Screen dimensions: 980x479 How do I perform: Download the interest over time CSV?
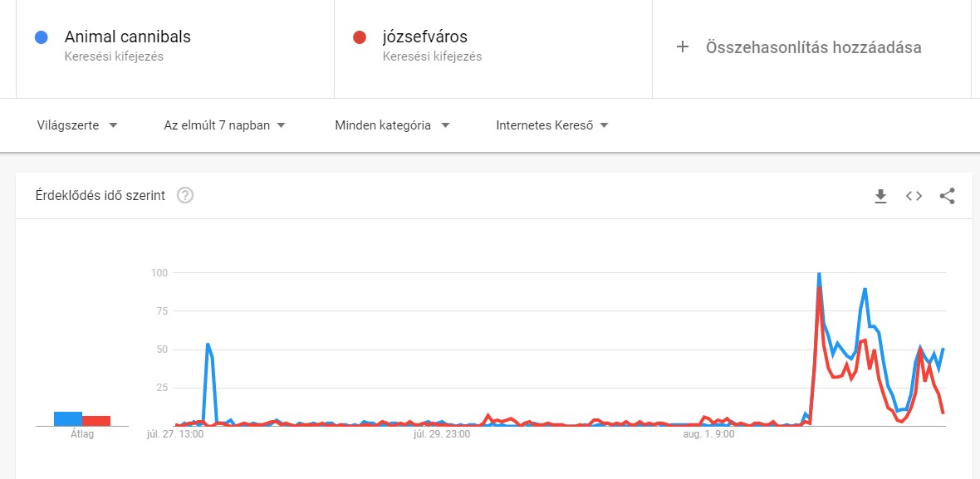(x=880, y=196)
